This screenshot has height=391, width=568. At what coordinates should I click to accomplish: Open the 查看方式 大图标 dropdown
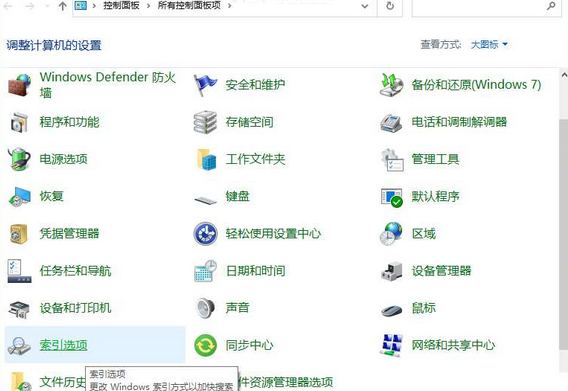point(489,45)
